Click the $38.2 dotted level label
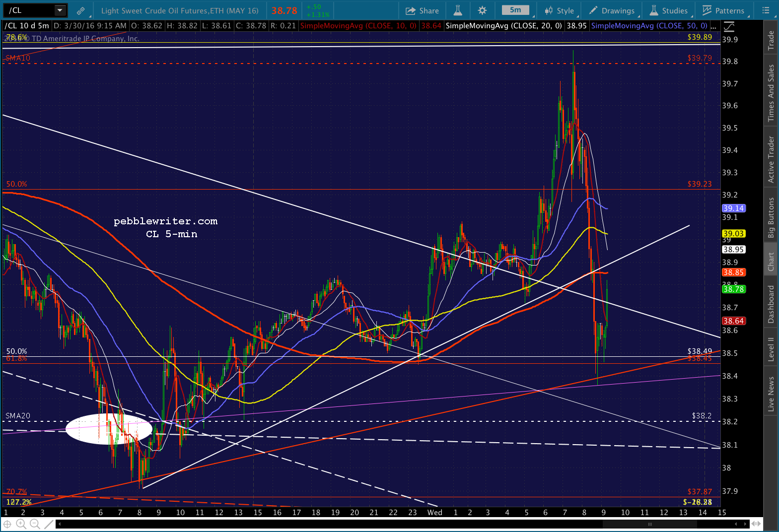This screenshot has height=532, width=779. 702,416
